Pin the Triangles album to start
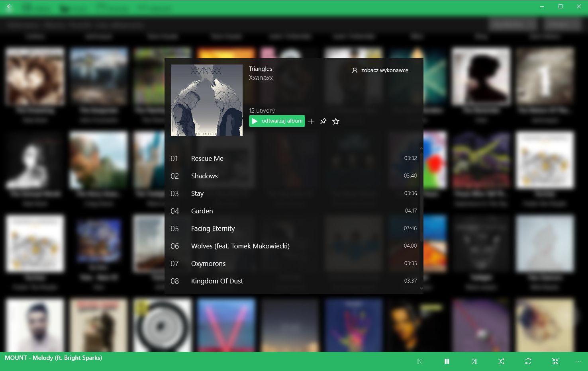Image resolution: width=588 pixels, height=371 pixels. (x=323, y=121)
